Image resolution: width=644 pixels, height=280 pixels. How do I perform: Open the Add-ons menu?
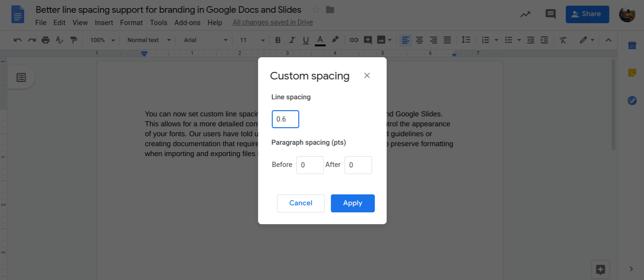point(188,22)
